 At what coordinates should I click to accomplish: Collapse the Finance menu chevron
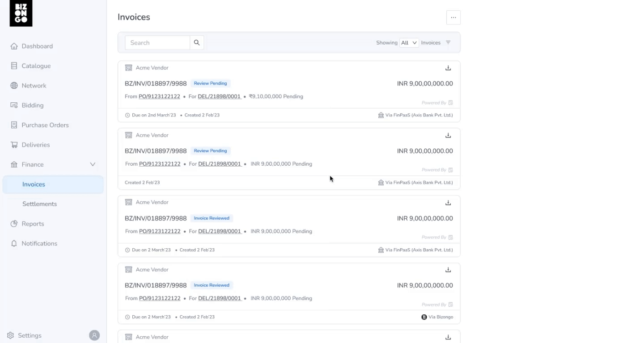93,164
